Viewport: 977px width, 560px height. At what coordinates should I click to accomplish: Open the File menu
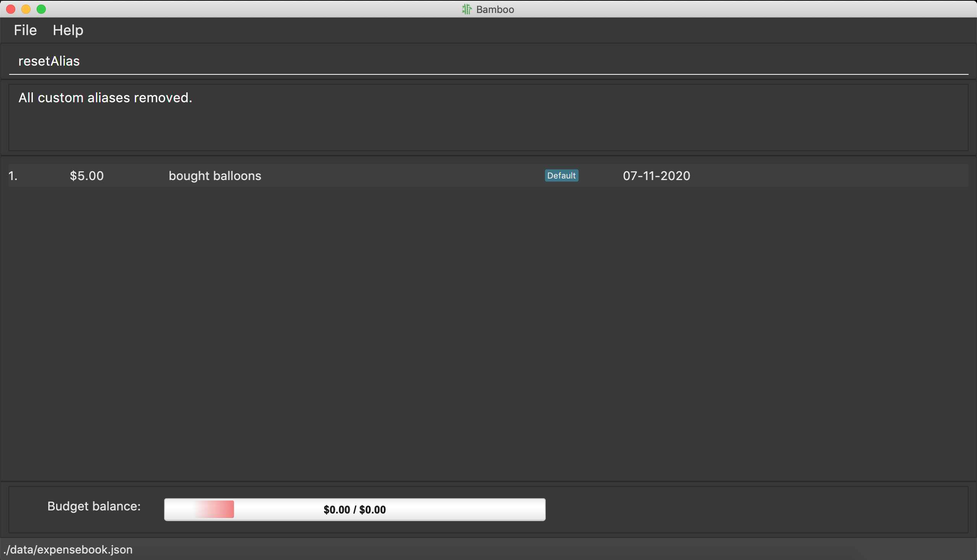26,30
